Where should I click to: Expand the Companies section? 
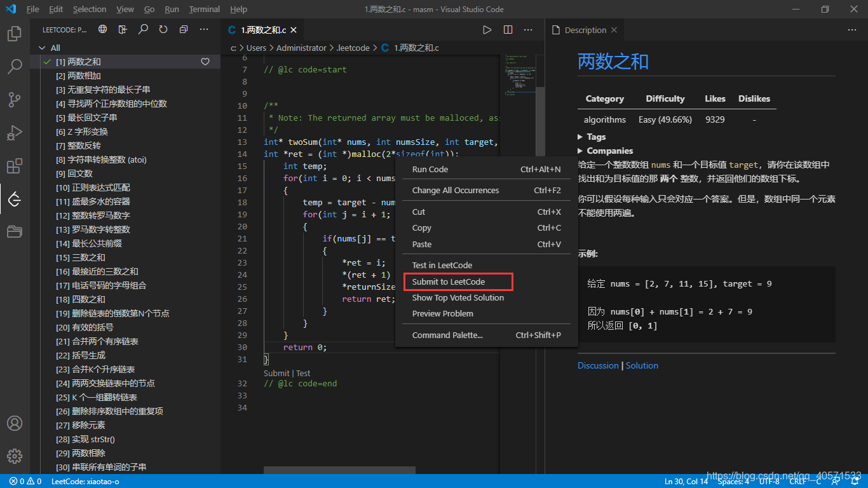605,151
